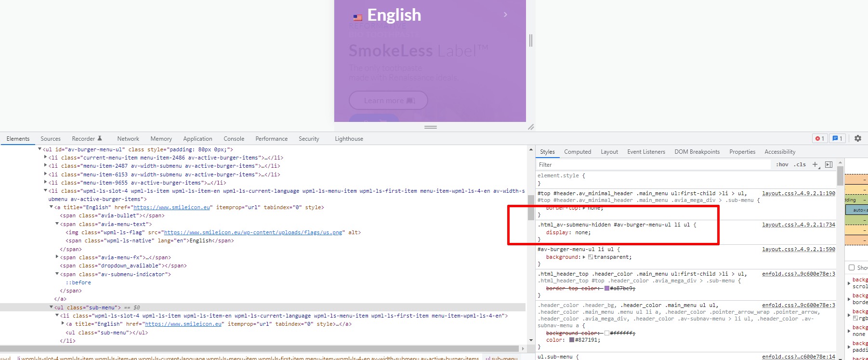
Task: Focus the Styles Filter input field
Action: point(654,165)
